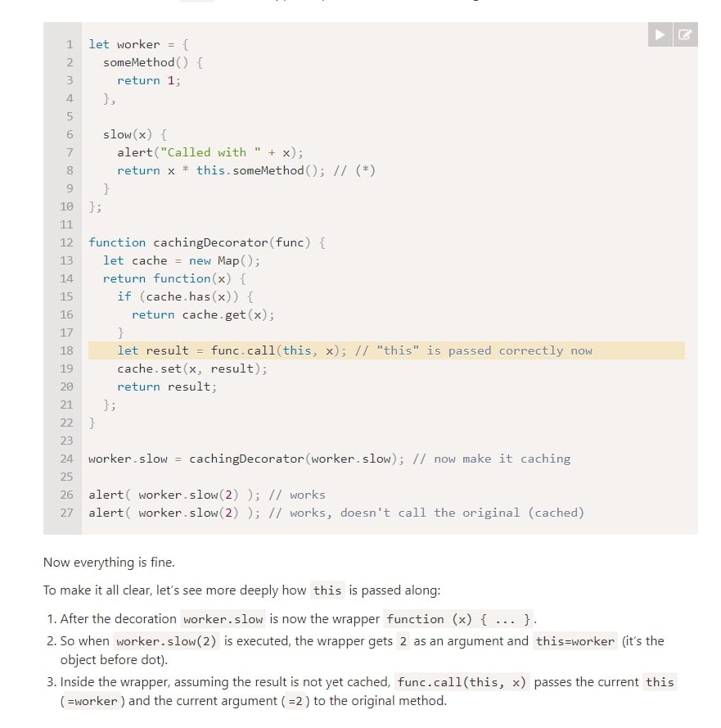Image resolution: width=721 pixels, height=728 pixels.
Task: Click inline code 'this=worker'
Action: click(575, 641)
